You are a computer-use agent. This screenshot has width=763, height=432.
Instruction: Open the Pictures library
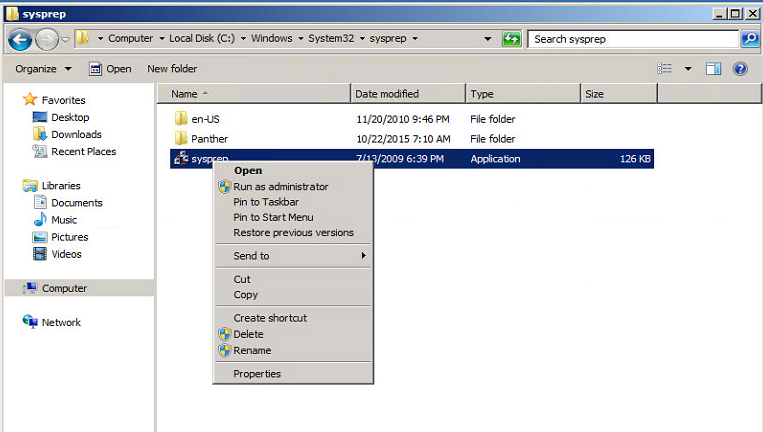pos(70,237)
